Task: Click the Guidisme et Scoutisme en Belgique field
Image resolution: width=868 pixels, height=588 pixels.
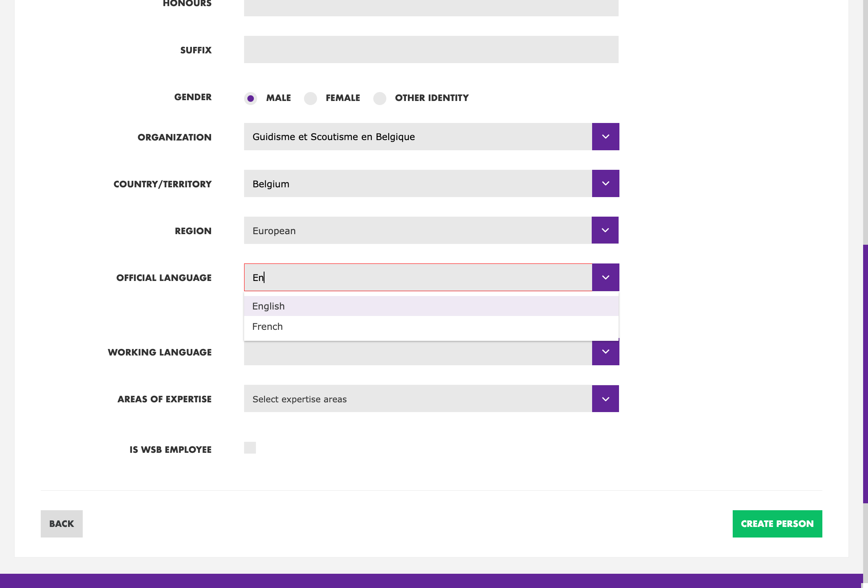Action: pos(418,137)
